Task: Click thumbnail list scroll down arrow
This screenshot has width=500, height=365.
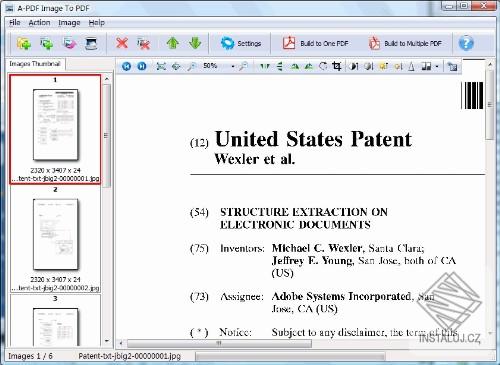Action: (107, 341)
